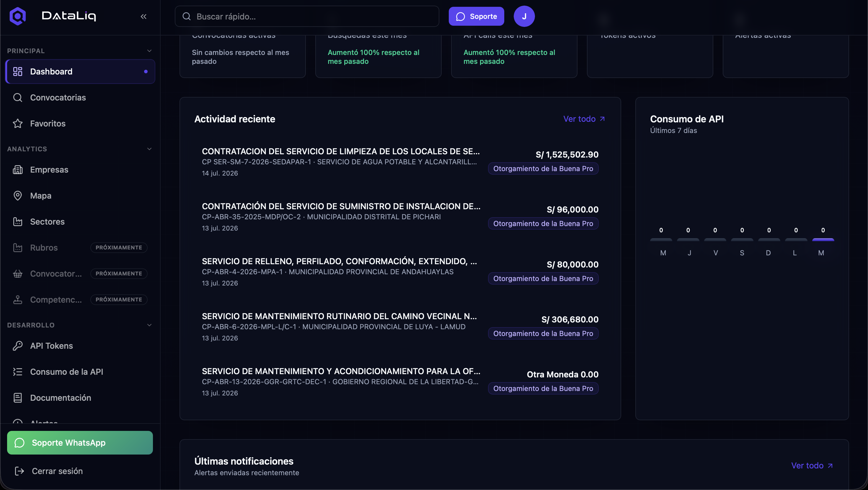The width and height of the screenshot is (868, 490).
Task: Click the 14 jul. 2026 date
Action: tap(220, 173)
